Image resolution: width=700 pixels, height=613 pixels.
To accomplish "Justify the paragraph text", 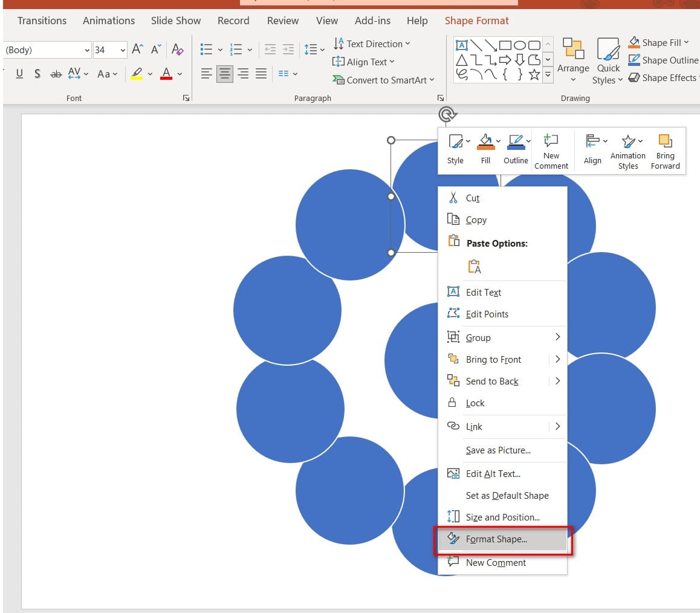I will [x=261, y=74].
